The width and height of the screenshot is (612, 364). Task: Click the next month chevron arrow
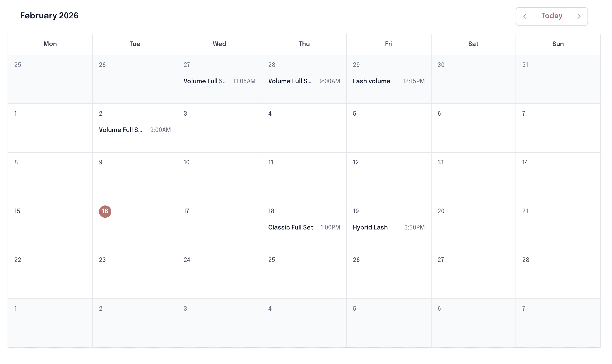[579, 16]
